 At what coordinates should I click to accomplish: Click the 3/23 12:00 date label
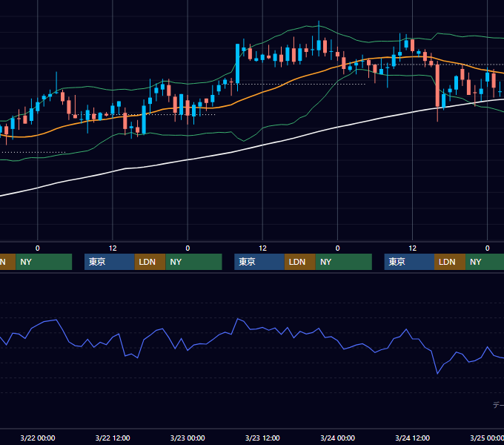click(x=262, y=438)
